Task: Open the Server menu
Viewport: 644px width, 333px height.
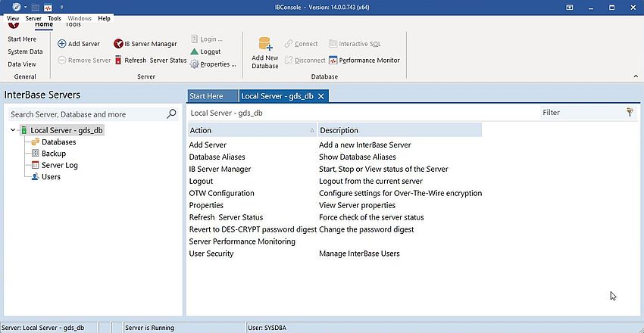Action: pos(33,18)
